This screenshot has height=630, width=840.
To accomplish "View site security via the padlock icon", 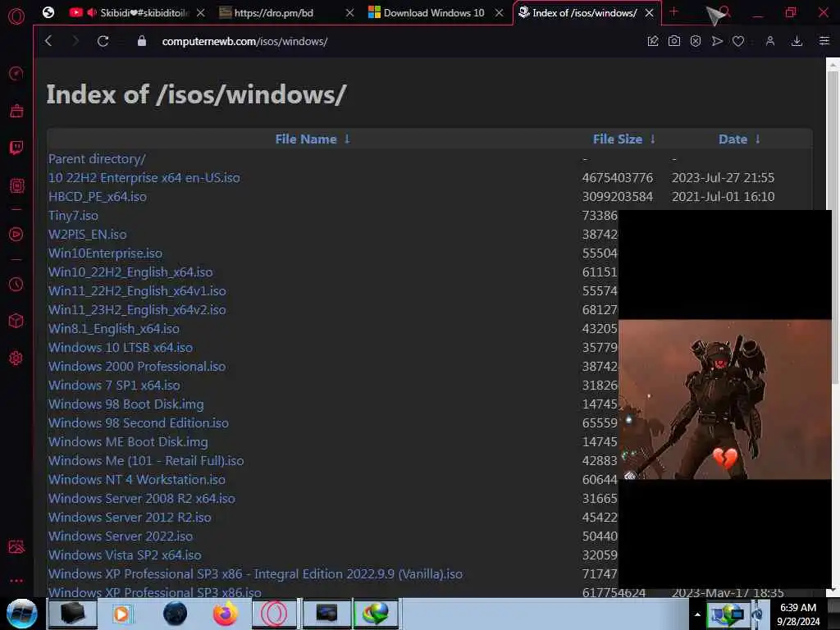I will point(141,41).
